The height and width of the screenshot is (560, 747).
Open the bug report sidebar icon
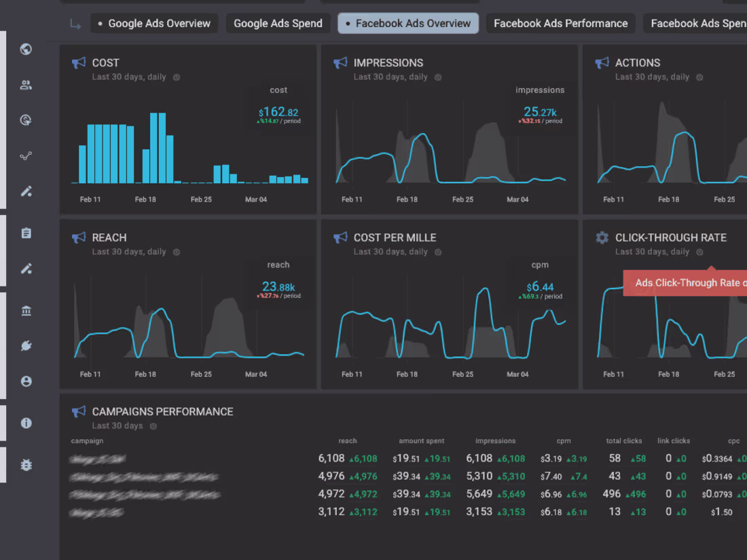pyautogui.click(x=26, y=465)
